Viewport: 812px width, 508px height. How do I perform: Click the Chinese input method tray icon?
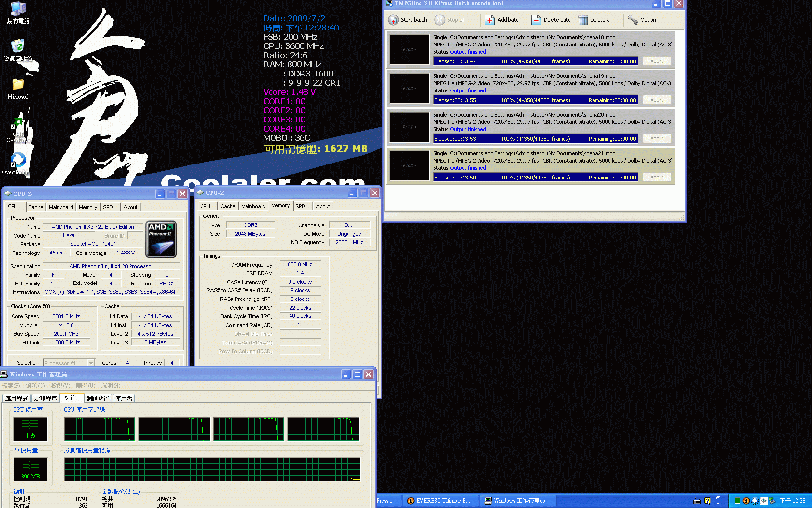(x=763, y=501)
